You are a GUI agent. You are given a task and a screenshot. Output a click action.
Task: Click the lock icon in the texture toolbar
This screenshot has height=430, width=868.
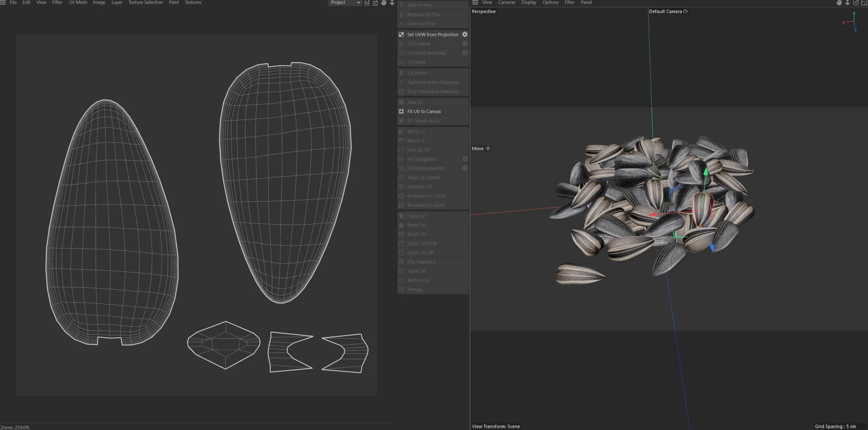click(x=375, y=3)
